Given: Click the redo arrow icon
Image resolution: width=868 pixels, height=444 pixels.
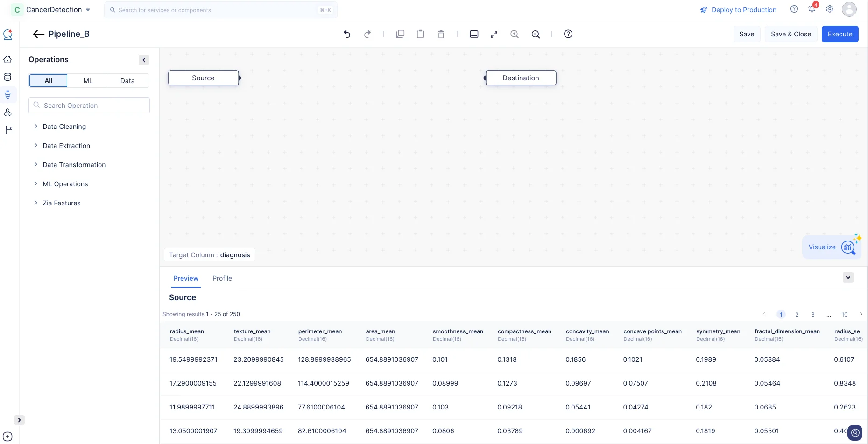Looking at the screenshot, I should pyautogui.click(x=367, y=34).
